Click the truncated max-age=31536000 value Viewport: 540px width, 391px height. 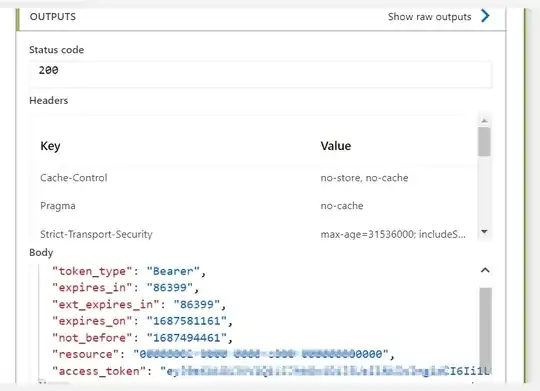tap(393, 234)
